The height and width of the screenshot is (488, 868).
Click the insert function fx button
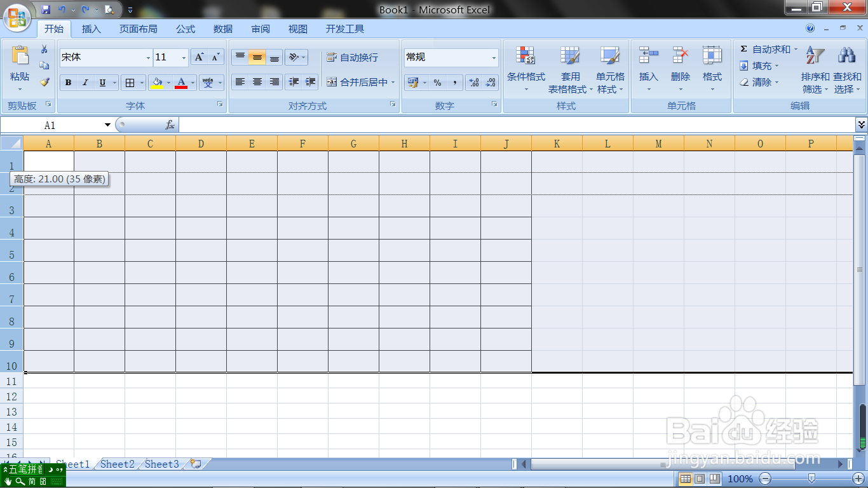coord(170,125)
